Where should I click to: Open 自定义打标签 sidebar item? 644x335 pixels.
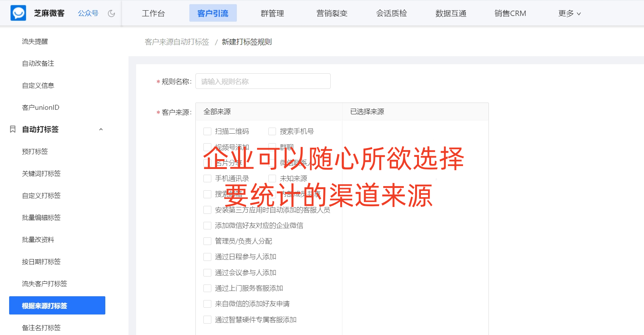pyautogui.click(x=41, y=196)
